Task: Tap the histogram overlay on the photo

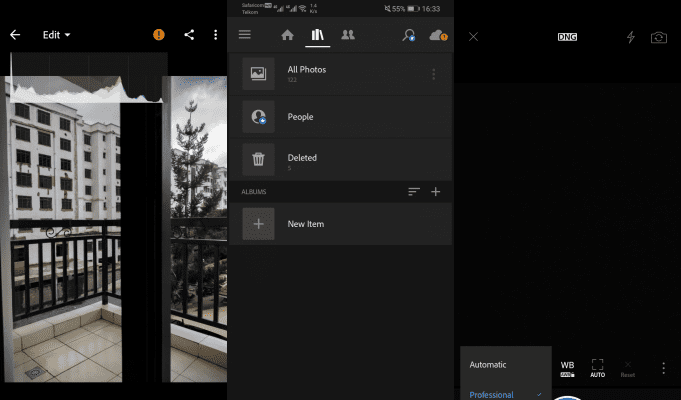Action: click(89, 78)
